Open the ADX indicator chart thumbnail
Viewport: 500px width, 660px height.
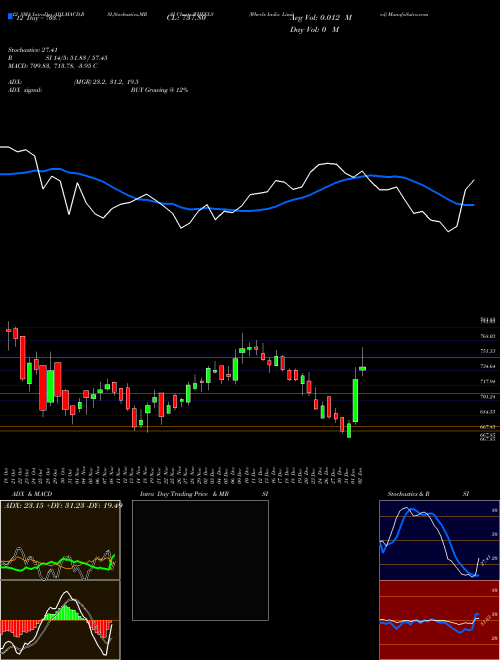pyautogui.click(x=60, y=540)
